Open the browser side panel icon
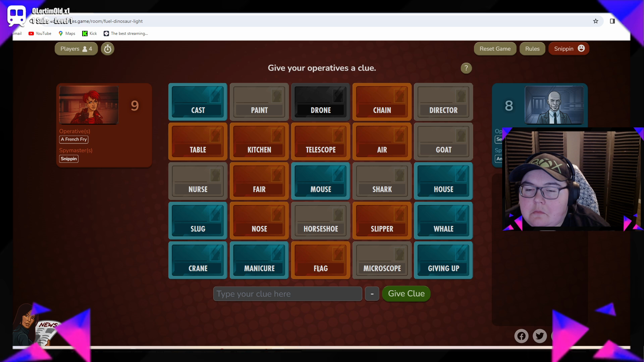 click(x=612, y=21)
